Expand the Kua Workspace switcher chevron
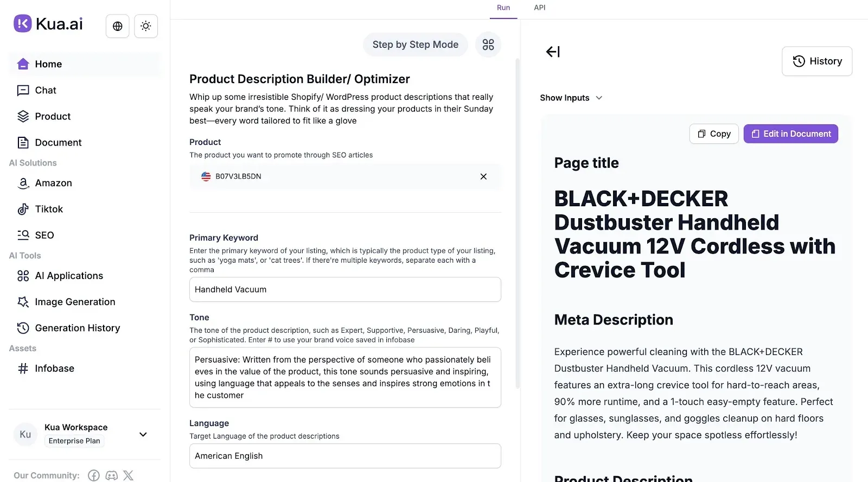This screenshot has height=482, width=868. (143, 434)
